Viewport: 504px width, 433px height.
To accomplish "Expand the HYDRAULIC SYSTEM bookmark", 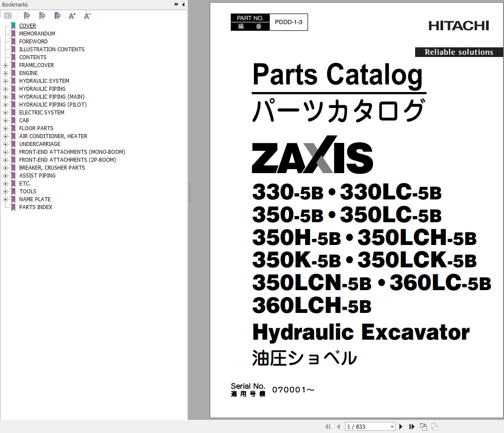I will [x=5, y=81].
